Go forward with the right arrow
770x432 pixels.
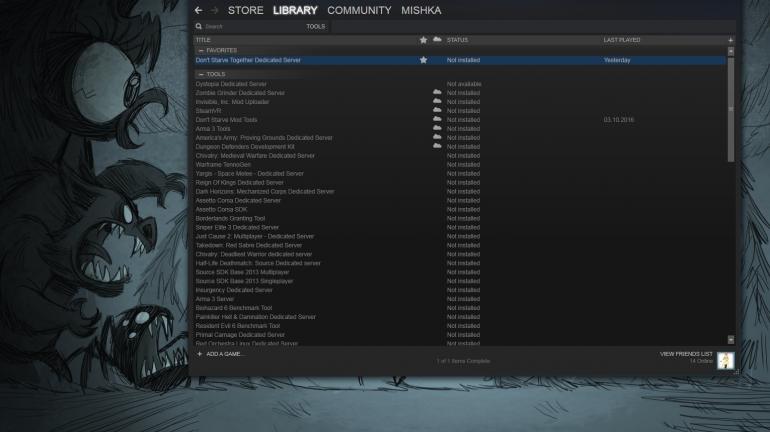click(214, 10)
